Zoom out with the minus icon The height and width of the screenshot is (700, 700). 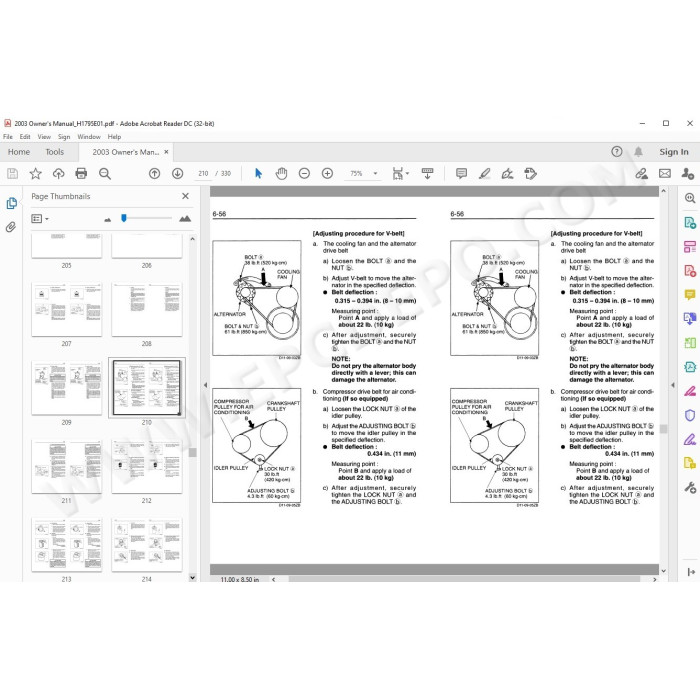(x=304, y=174)
